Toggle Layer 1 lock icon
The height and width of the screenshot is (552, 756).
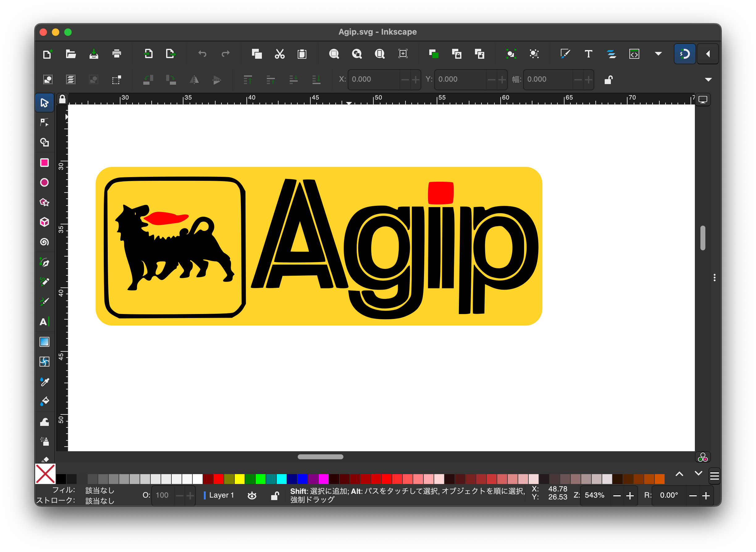click(x=274, y=495)
